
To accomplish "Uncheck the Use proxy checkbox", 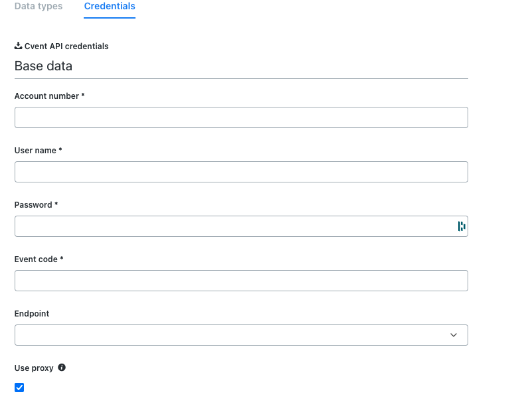I will coord(19,387).
